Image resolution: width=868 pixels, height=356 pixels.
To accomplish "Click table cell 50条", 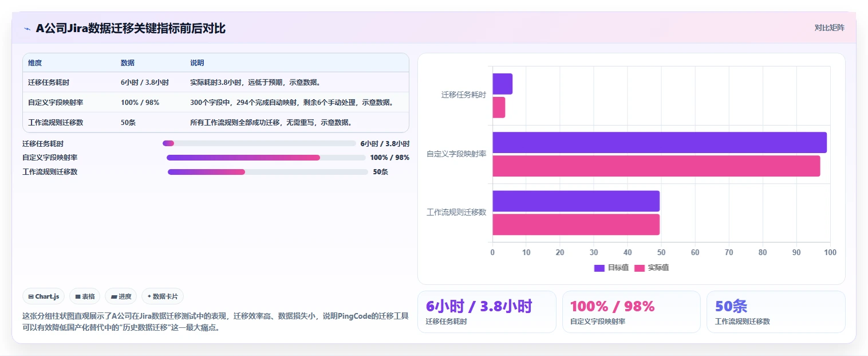I will point(128,123).
